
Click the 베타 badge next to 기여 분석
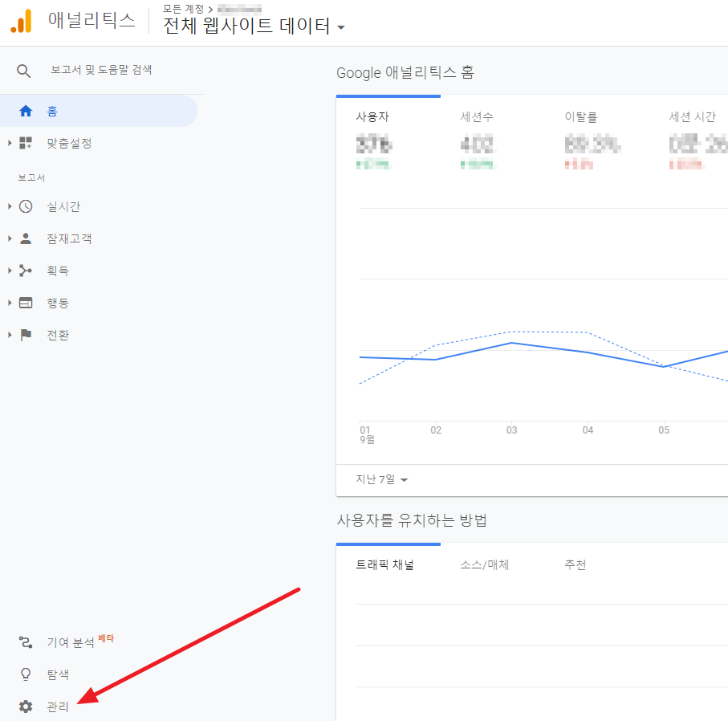pos(106,638)
